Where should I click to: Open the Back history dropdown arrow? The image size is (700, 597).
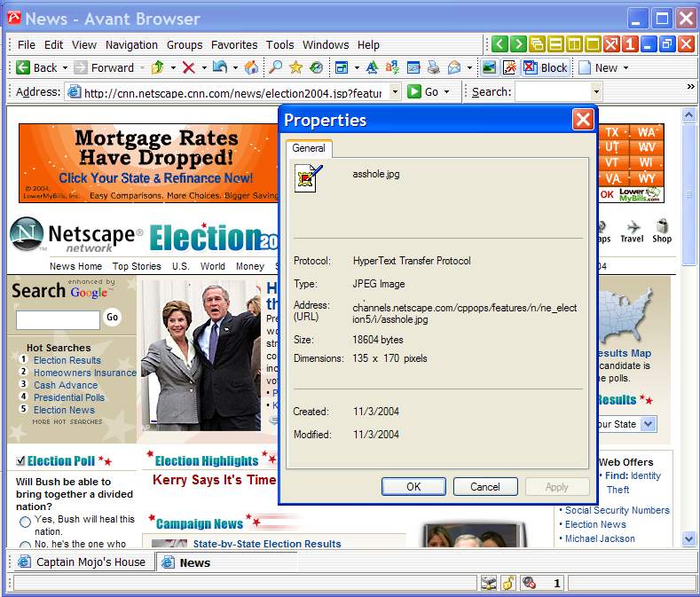click(65, 68)
